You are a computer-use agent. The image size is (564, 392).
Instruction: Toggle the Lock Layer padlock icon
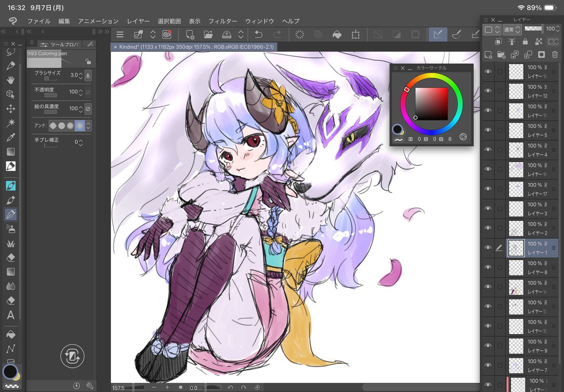(x=525, y=41)
